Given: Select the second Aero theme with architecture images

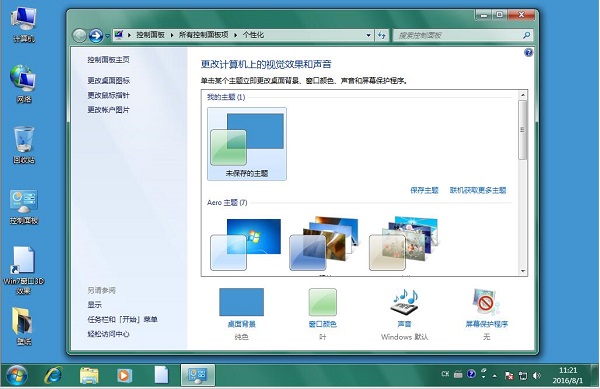Looking at the screenshot, I should tap(325, 243).
